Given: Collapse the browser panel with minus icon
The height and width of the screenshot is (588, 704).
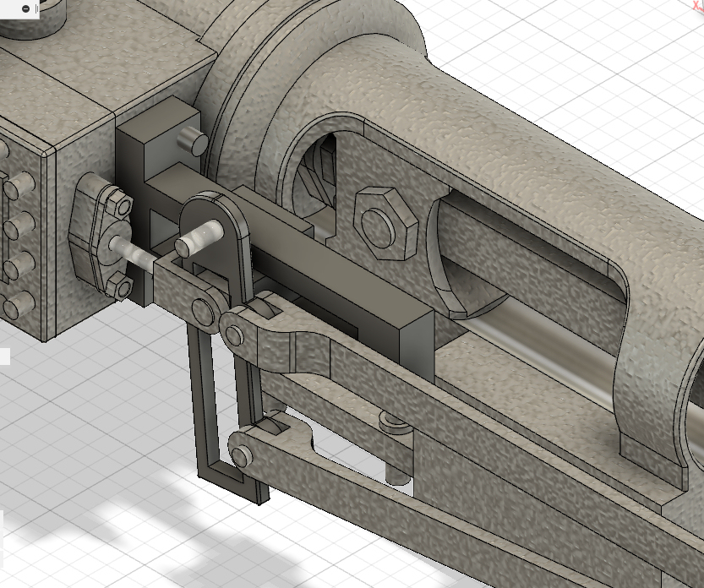Looking at the screenshot, I should coord(25,8).
